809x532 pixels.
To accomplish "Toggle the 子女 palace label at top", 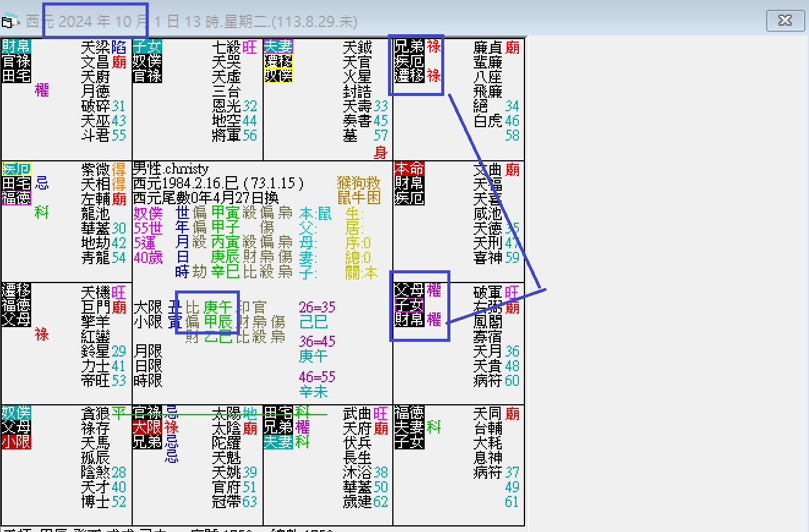I will coord(147,47).
